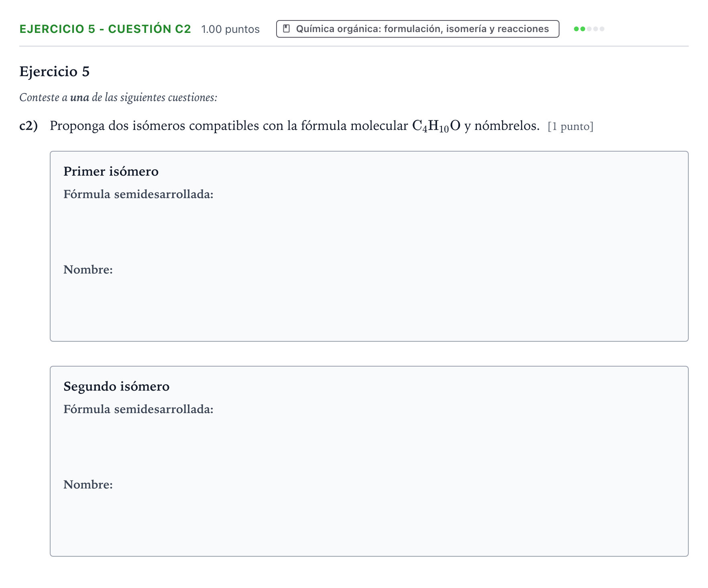
Task: Click the Primer isómero heading
Action: click(x=111, y=171)
